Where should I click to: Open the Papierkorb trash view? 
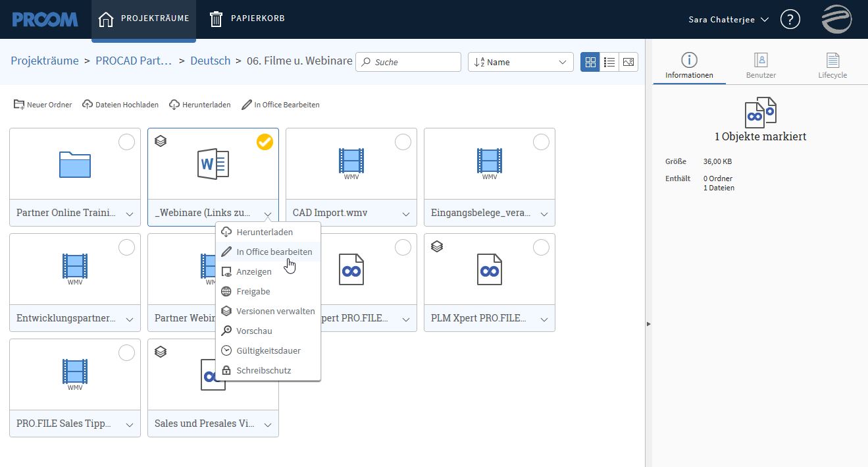[247, 18]
